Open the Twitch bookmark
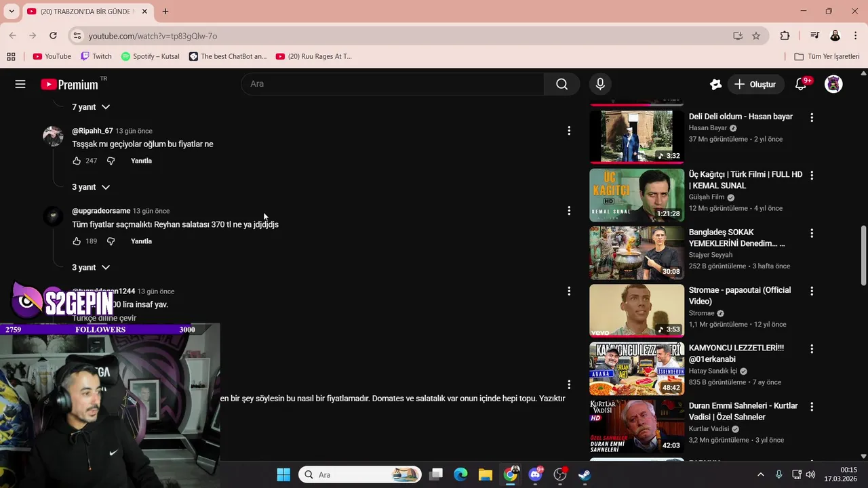Screen dimensions: 868x488 96,56
